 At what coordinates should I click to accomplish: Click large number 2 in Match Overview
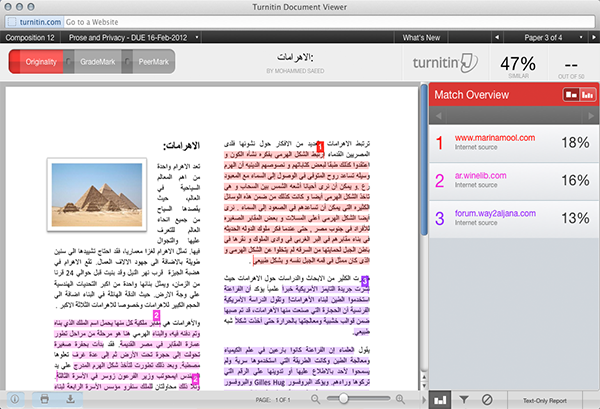tap(440, 181)
